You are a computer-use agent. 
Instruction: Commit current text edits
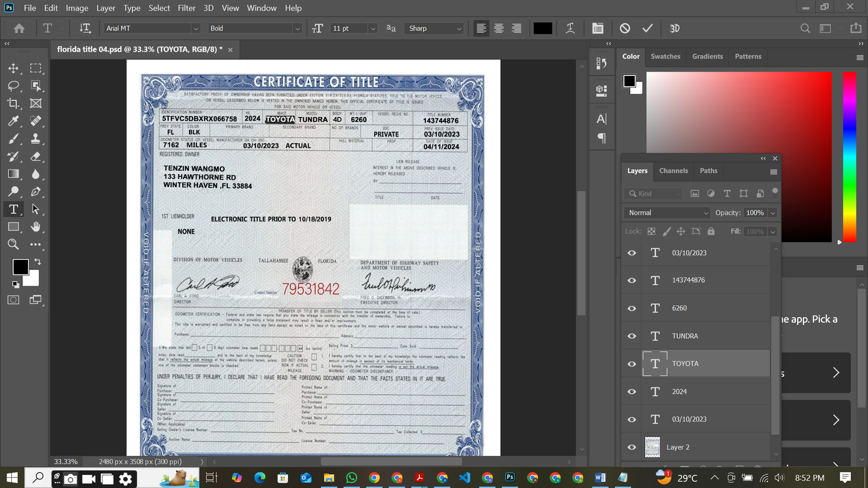point(647,28)
